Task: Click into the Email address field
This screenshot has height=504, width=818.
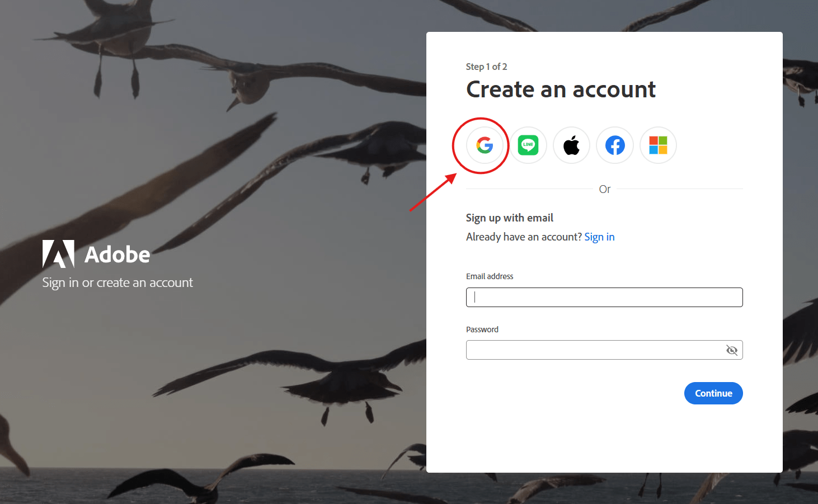Action: (x=604, y=297)
